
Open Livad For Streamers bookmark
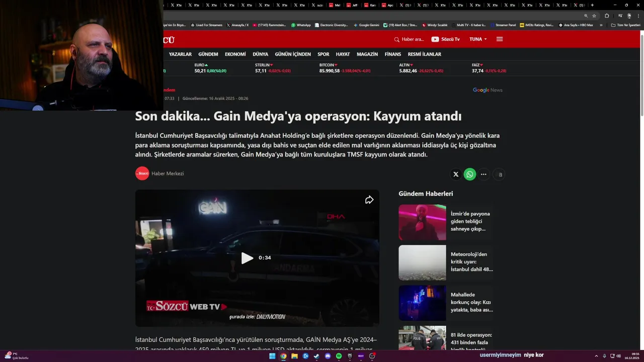click(x=206, y=25)
